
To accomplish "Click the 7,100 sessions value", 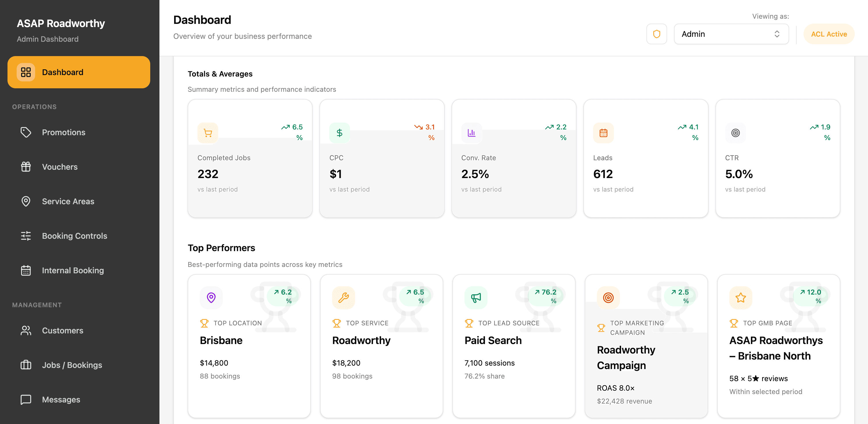I will [489, 363].
